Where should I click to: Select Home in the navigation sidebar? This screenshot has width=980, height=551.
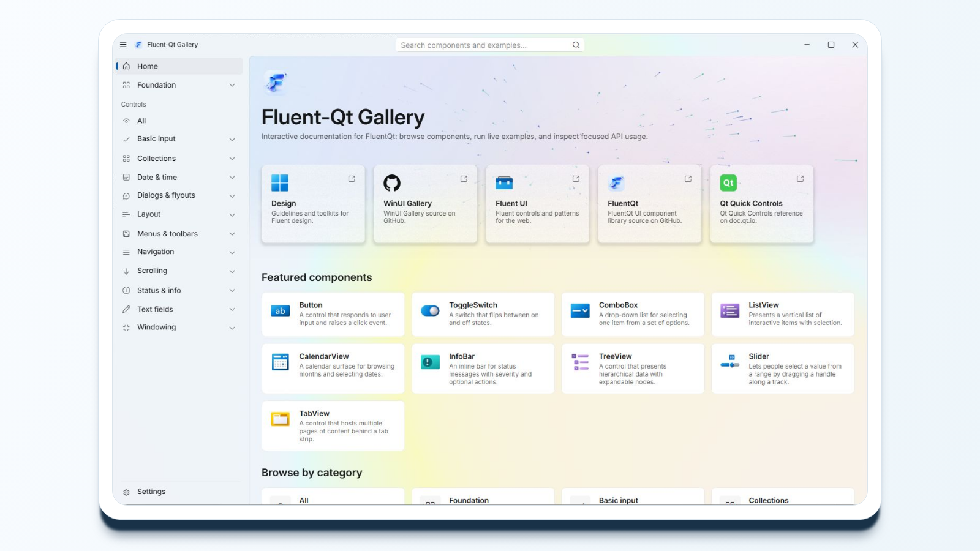tap(179, 66)
